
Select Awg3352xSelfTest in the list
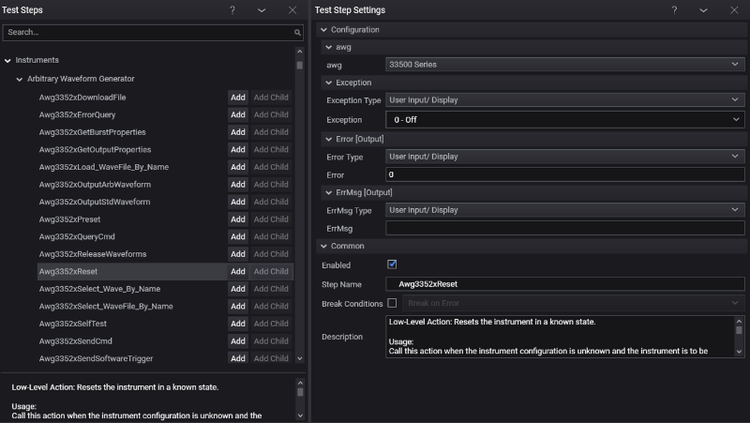pos(72,324)
